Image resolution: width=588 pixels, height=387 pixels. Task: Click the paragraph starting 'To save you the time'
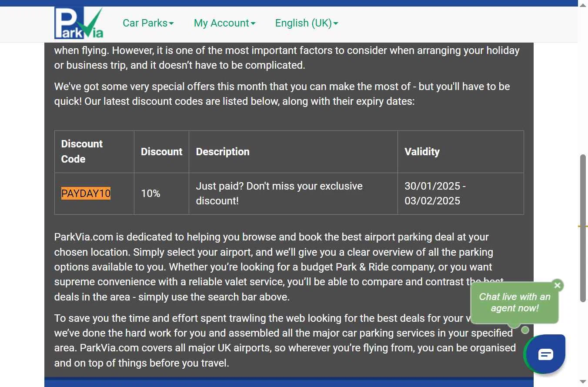[285, 340]
